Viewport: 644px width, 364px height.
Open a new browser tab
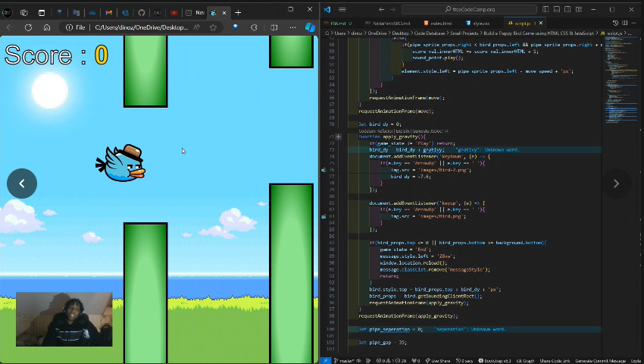point(238,13)
